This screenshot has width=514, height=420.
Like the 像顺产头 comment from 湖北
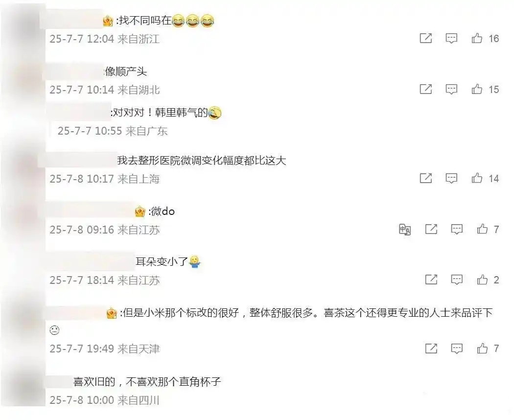click(x=477, y=89)
